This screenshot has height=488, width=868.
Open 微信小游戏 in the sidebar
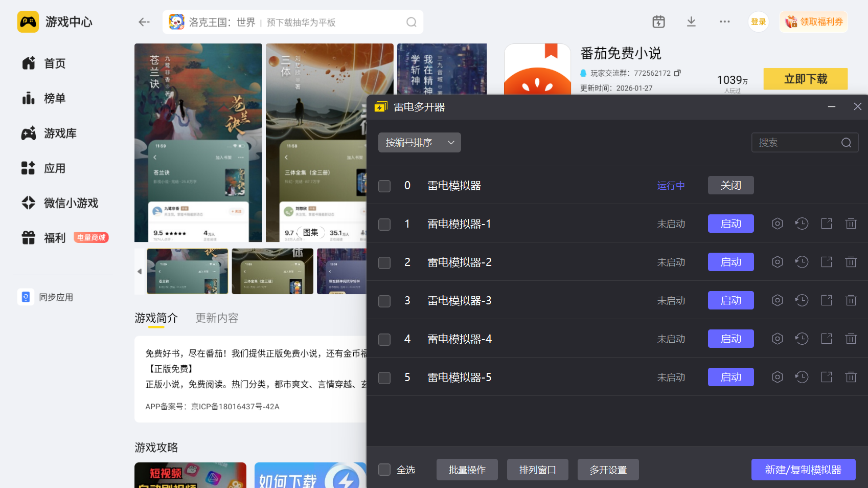[60, 203]
